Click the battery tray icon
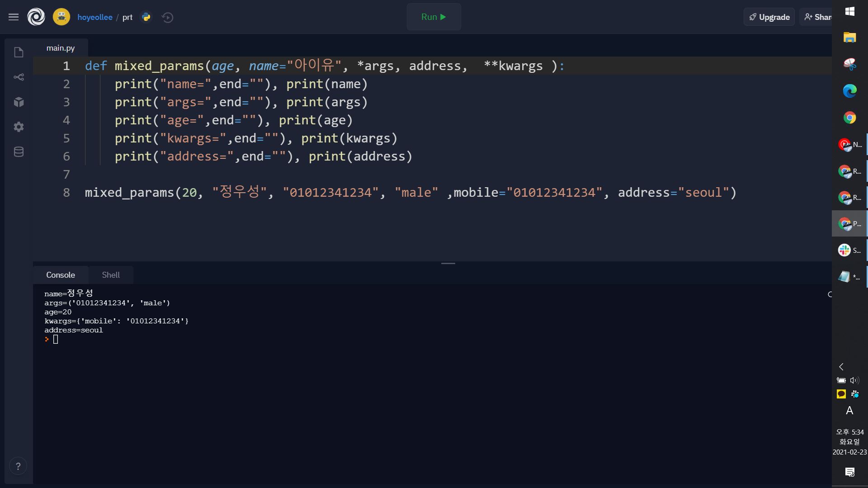This screenshot has width=868, height=488. [841, 380]
